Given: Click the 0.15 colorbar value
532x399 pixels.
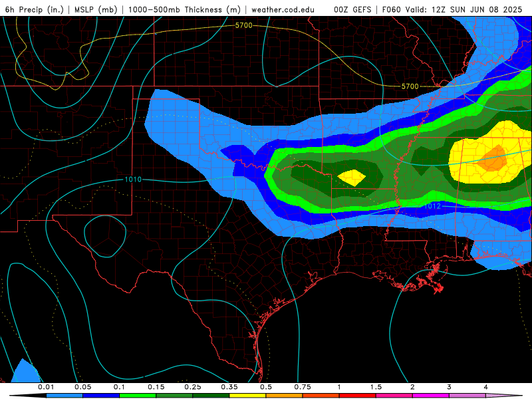Looking at the screenshot, I should pyautogui.click(x=156, y=387).
